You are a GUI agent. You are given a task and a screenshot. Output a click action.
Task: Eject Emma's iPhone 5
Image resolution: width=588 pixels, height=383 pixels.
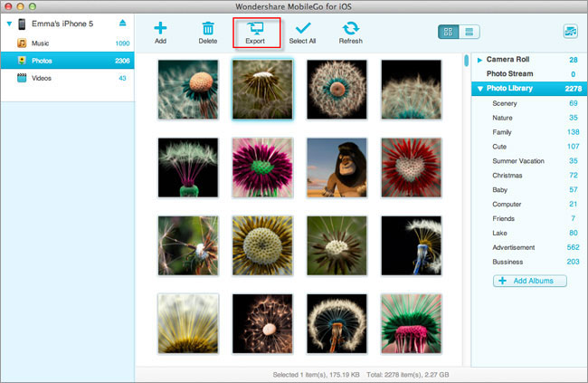pos(123,24)
